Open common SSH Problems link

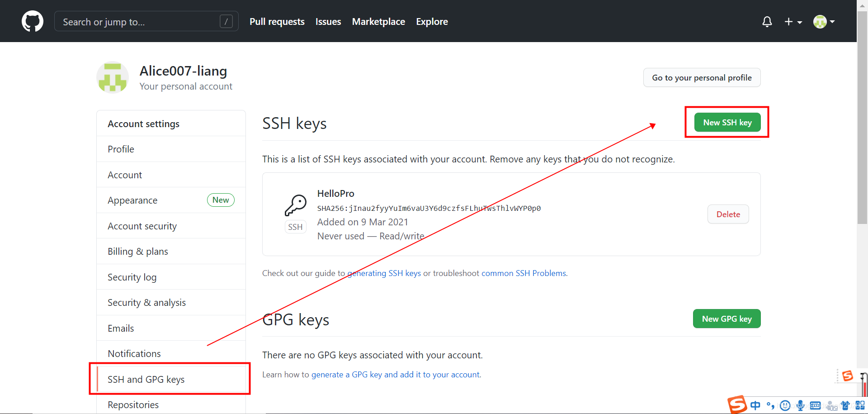click(x=524, y=273)
